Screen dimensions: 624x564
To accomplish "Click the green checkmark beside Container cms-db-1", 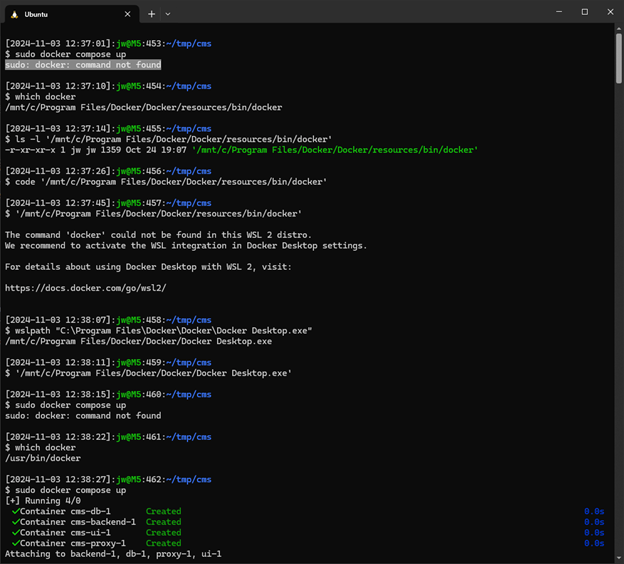I will point(16,511).
